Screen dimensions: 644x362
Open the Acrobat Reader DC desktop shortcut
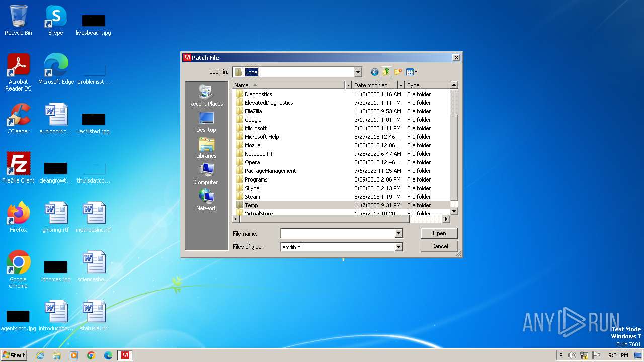coord(18,73)
